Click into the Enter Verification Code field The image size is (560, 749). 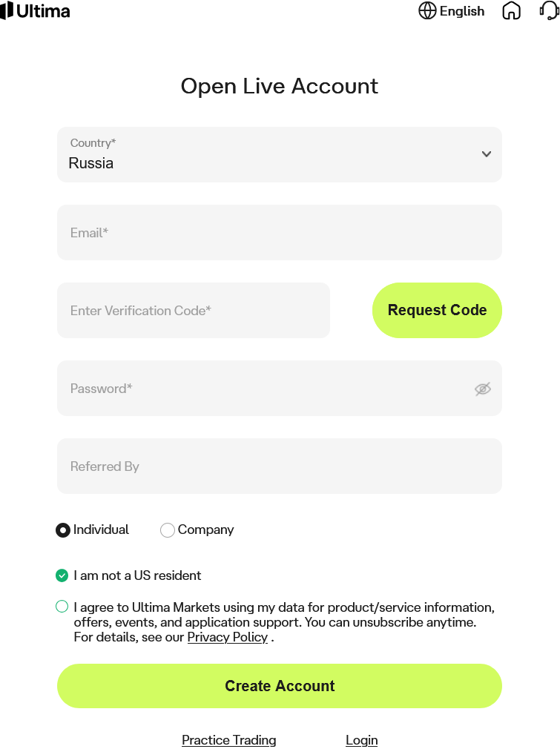[x=194, y=311]
